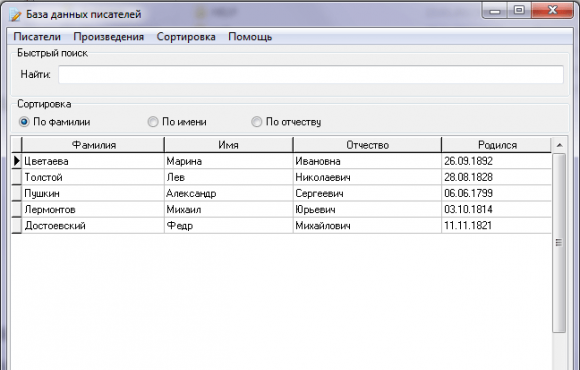Click the app notepad icon in title bar
The height and width of the screenshot is (370, 580).
(16, 14)
